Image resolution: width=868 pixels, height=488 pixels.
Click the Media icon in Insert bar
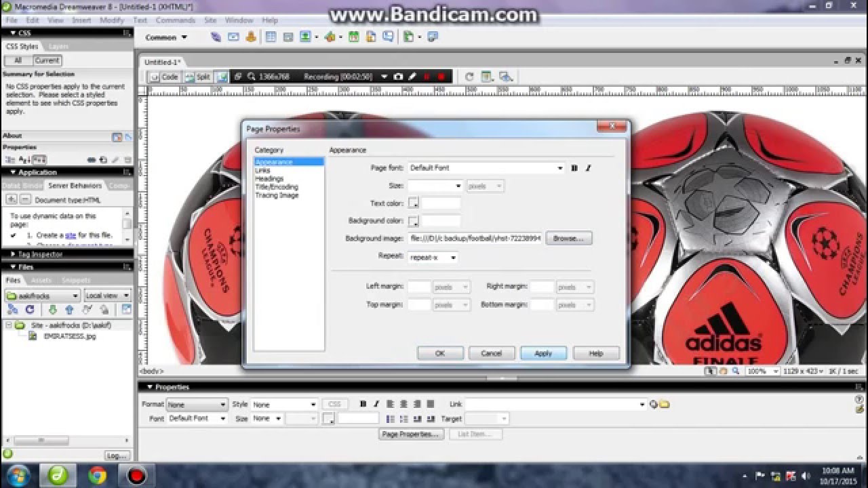pyautogui.click(x=330, y=37)
